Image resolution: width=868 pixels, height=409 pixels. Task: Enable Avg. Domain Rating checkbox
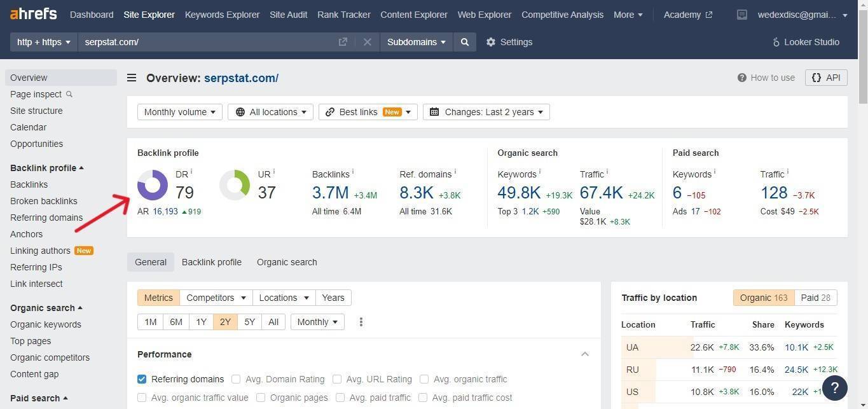(236, 379)
